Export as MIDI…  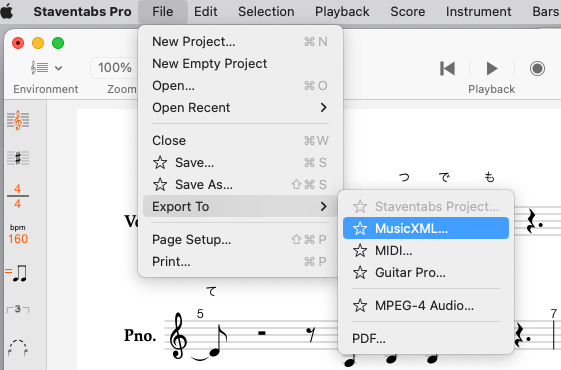pos(426,250)
